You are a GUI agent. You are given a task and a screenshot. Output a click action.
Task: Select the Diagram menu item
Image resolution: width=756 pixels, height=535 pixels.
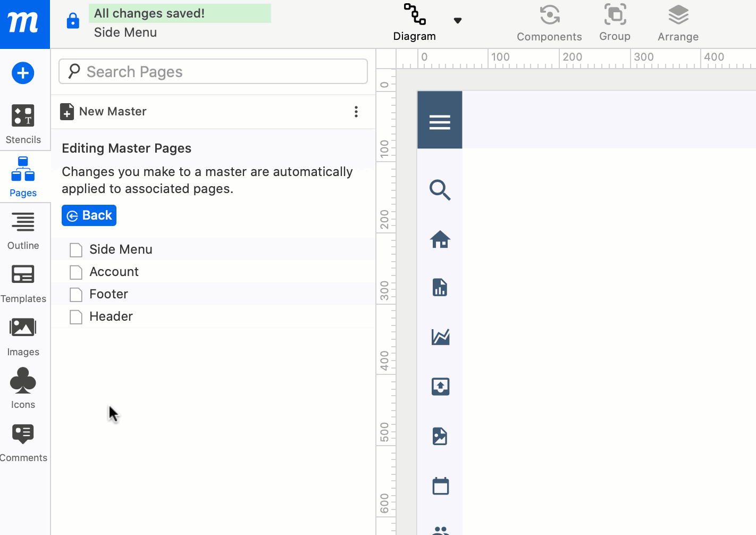tap(414, 22)
